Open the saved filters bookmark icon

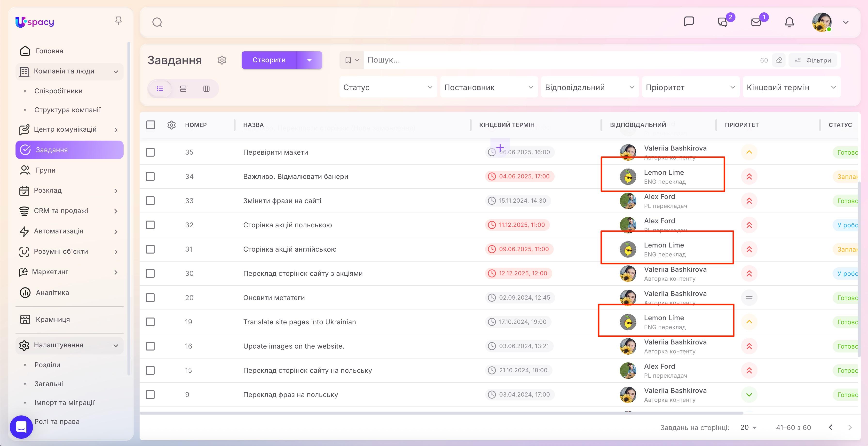point(351,60)
